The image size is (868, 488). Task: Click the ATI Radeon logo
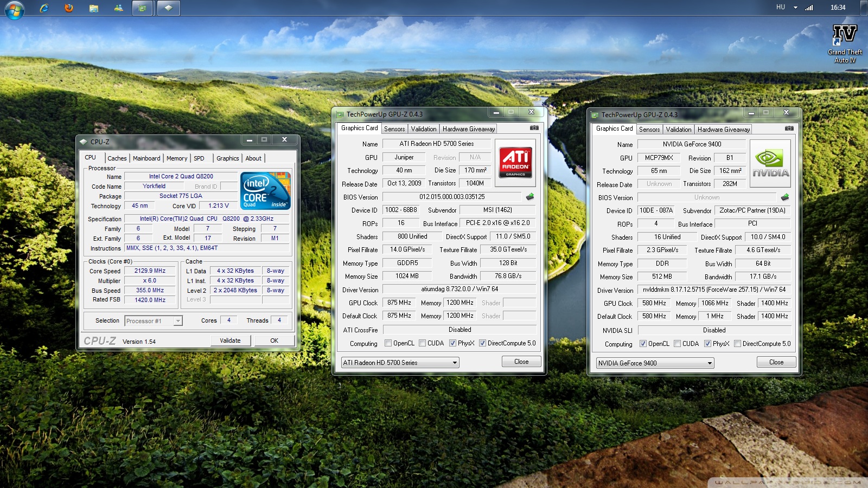[x=515, y=162]
